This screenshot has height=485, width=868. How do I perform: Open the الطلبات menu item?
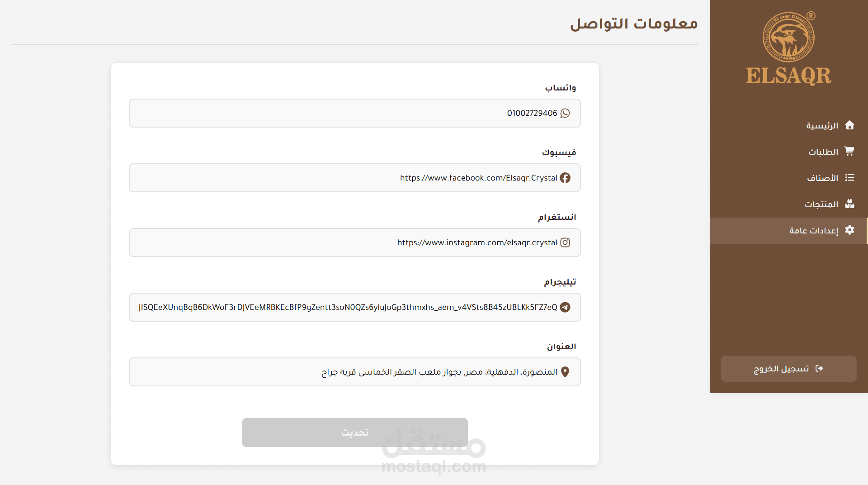pyautogui.click(x=789, y=152)
